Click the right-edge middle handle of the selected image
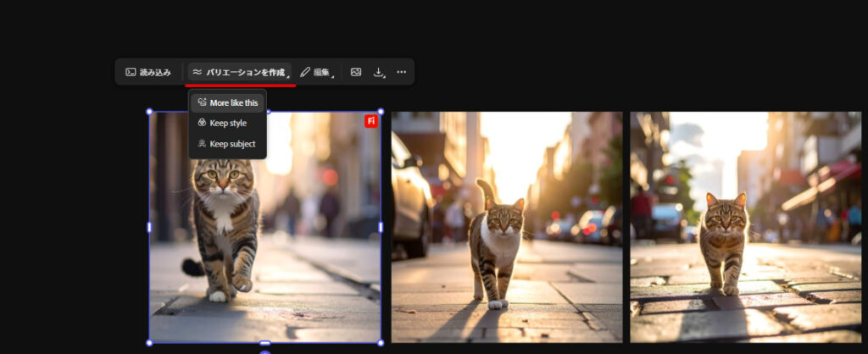 (381, 227)
